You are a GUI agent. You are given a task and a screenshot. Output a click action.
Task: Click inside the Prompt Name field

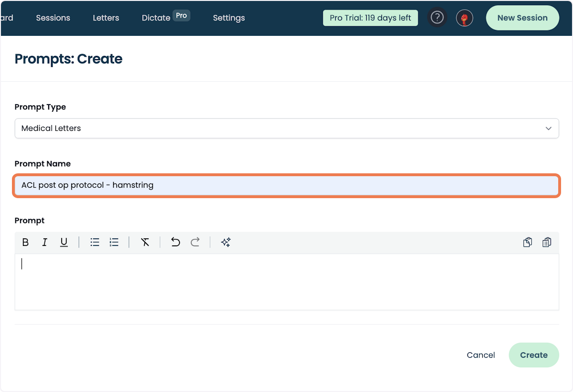[286, 185]
